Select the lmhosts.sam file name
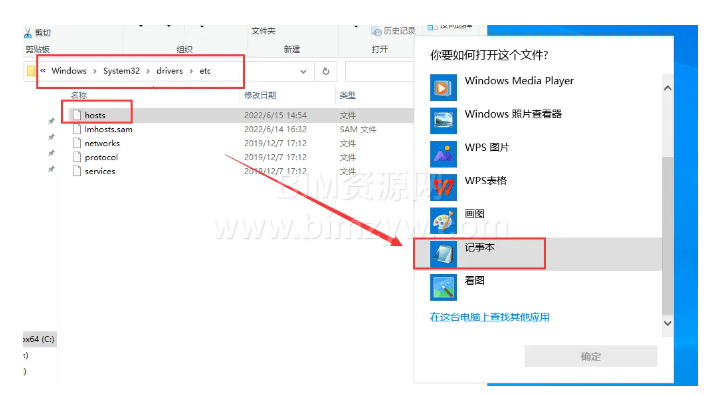 click(x=108, y=129)
